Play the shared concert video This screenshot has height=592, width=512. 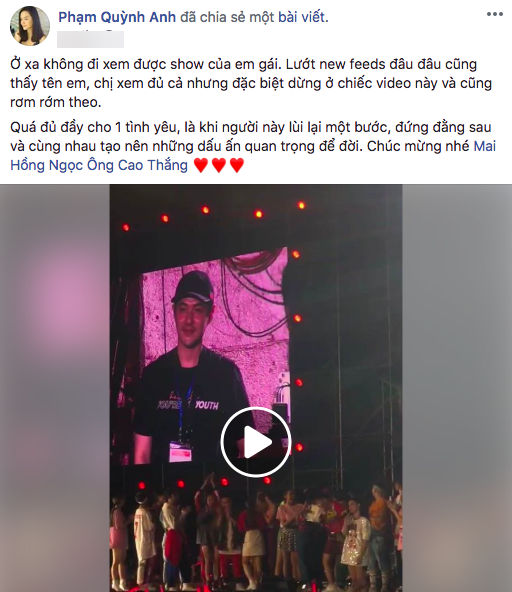pyautogui.click(x=256, y=442)
